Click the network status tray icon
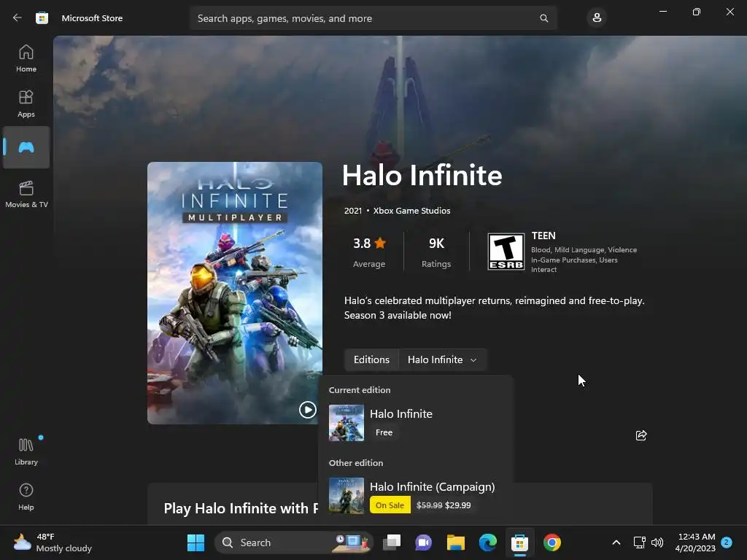Screen dimensions: 747x560 point(639,542)
